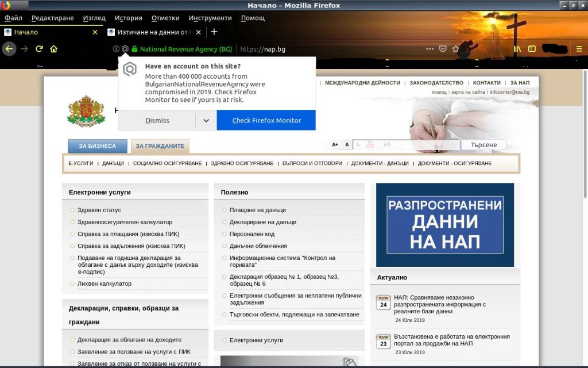Open the Помощ menu

253,18
